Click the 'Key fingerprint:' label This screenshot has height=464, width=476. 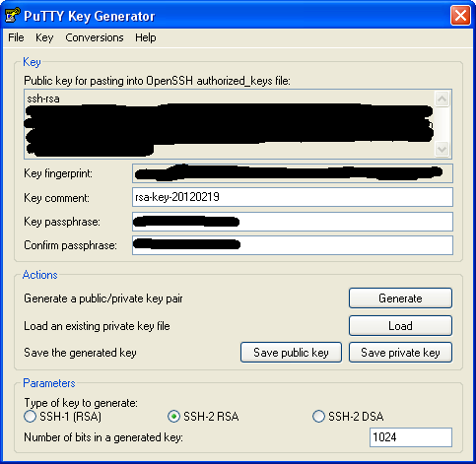click(x=58, y=173)
